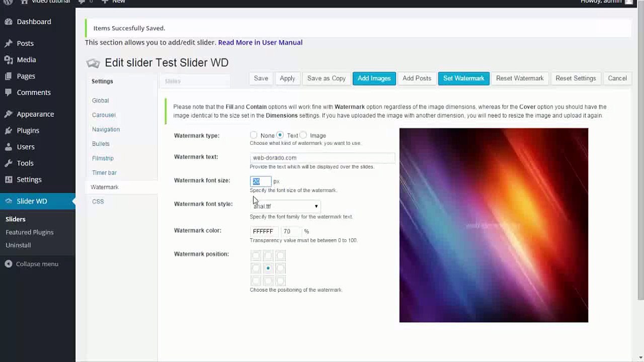Open the Appearance brush icon

[9, 114]
